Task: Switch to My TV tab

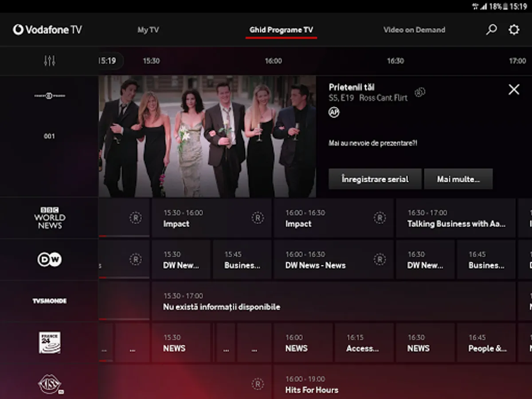Action: click(148, 30)
